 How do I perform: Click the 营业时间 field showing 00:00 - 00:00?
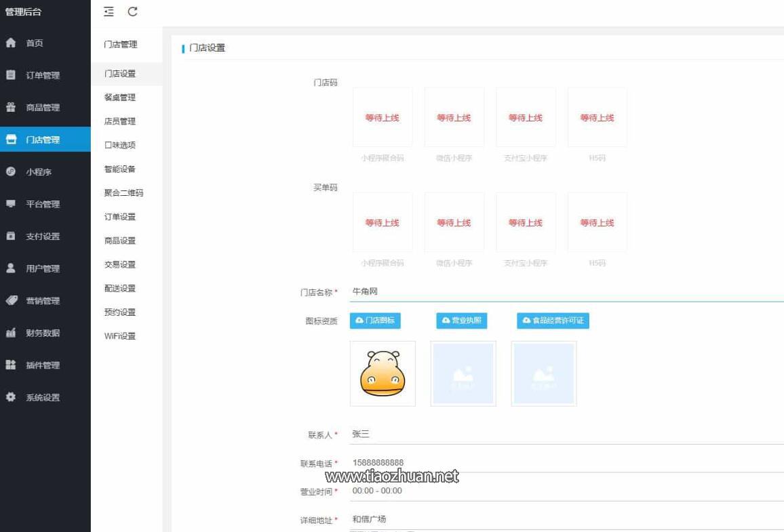[566, 491]
